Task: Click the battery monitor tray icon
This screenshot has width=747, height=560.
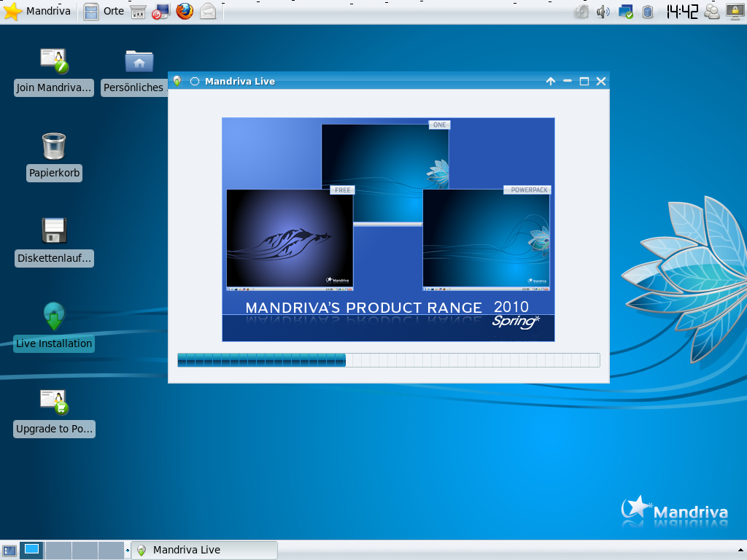Action: coord(648,11)
